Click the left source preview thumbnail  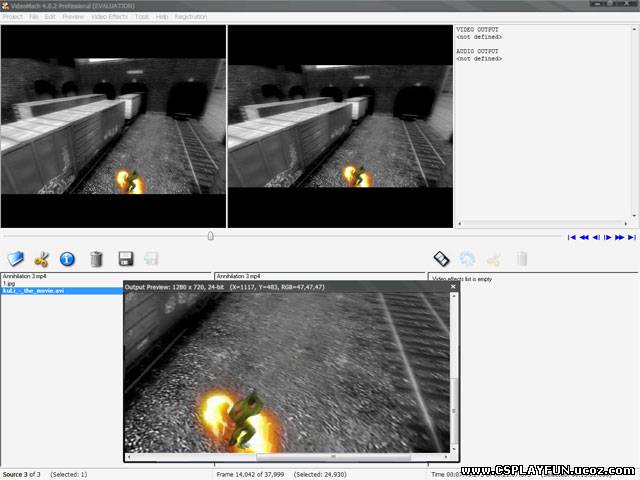(113, 126)
